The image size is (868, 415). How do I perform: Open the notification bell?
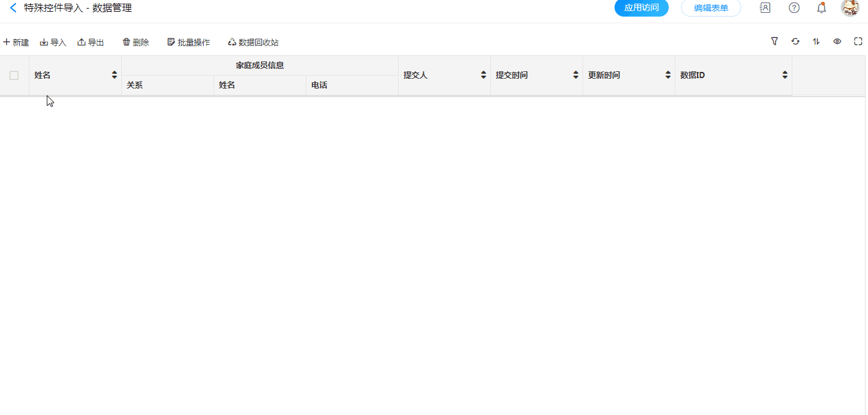821,8
